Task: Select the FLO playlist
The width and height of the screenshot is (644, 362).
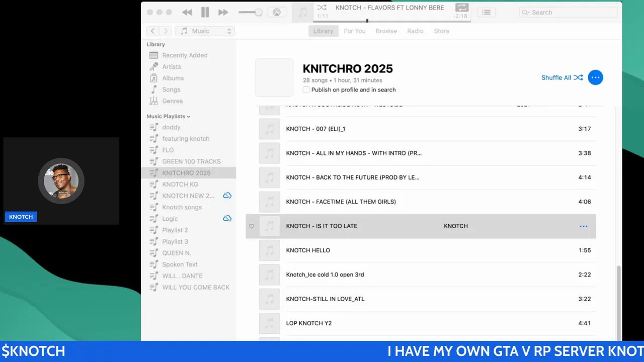Action: pyautogui.click(x=168, y=150)
